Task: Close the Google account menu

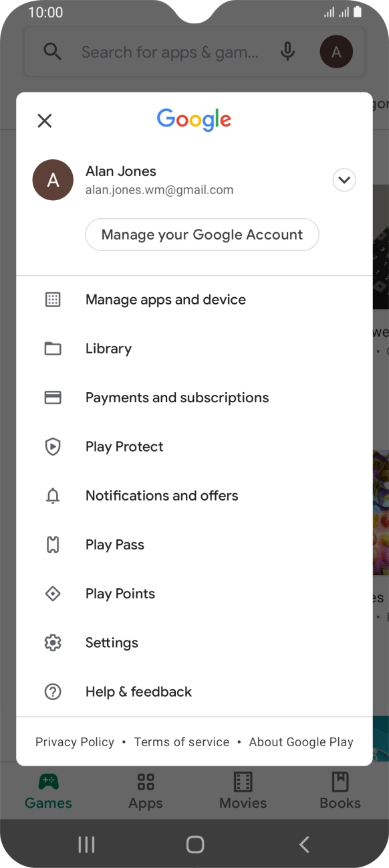Action: (44, 120)
